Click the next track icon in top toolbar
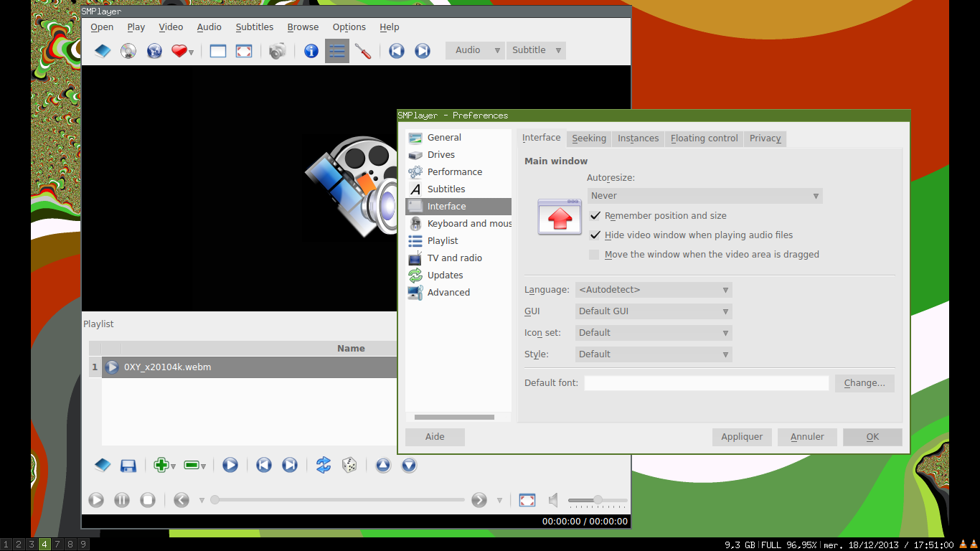 click(423, 51)
